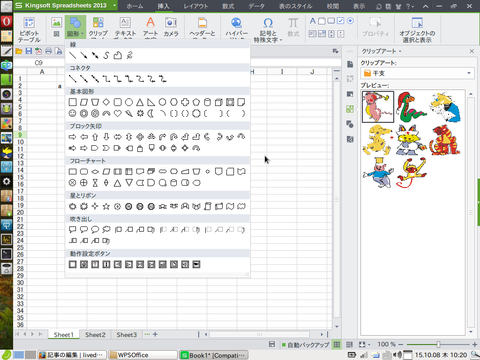Choose the cloud callout shape
This screenshot has width=480, height=360.
coord(106,229)
